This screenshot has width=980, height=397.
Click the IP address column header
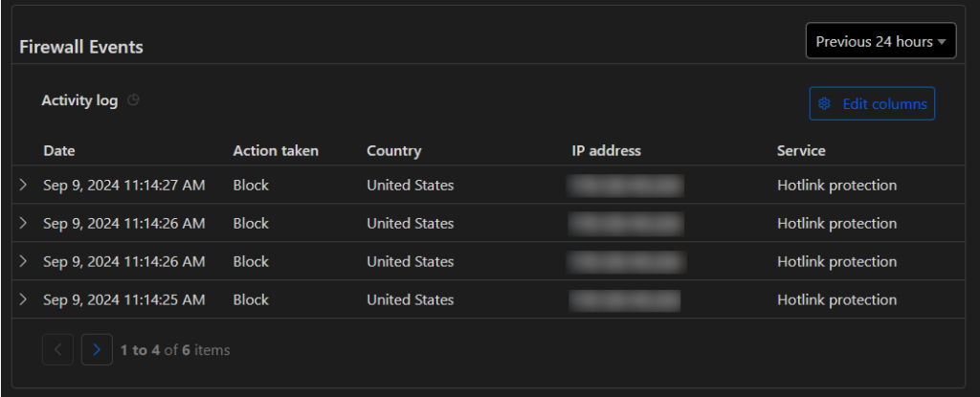coord(606,151)
